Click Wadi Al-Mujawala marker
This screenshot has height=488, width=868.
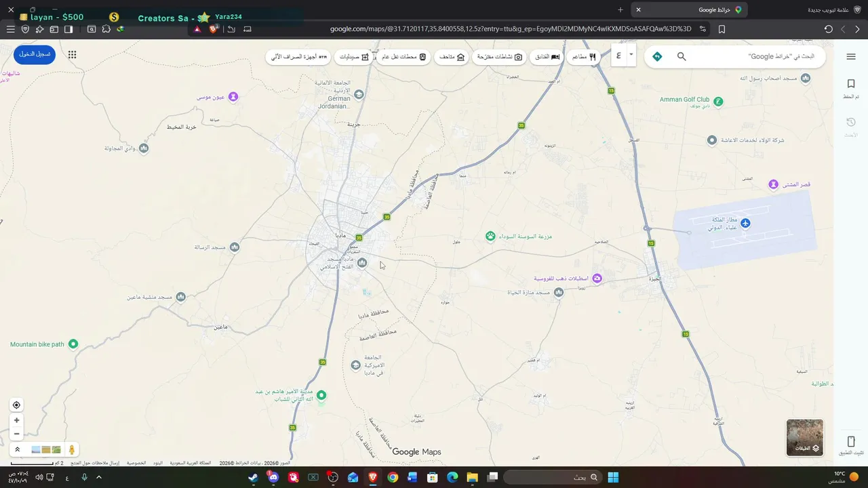pyautogui.click(x=143, y=148)
